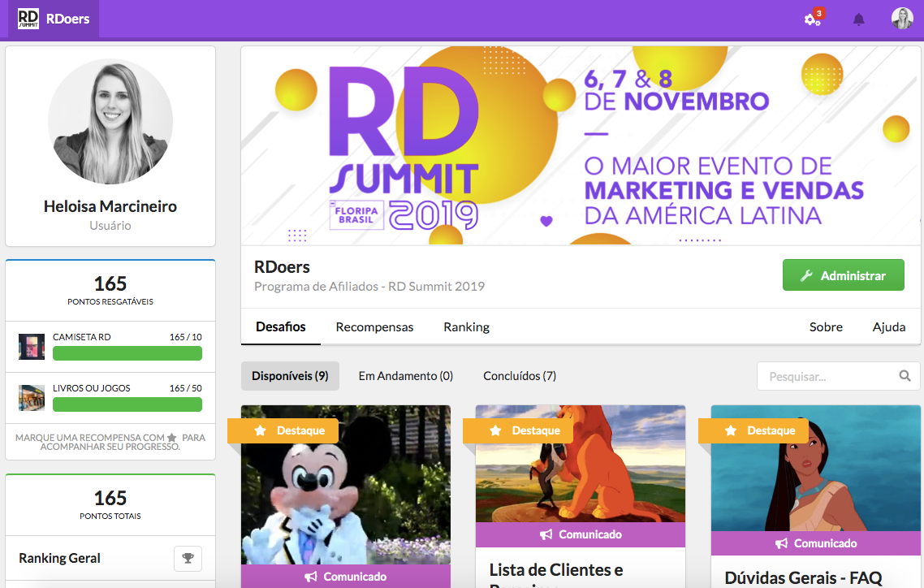Switch to the Desafios tab
This screenshot has width=924, height=588.
pos(280,327)
